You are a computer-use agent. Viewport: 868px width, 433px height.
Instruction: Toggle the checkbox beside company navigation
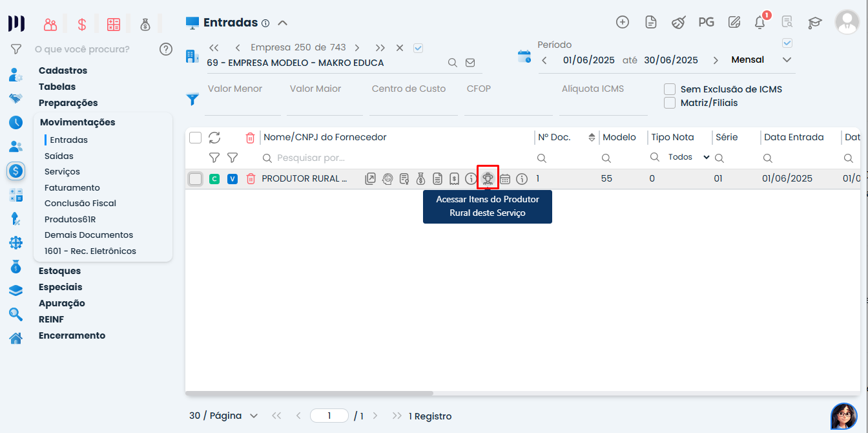[418, 48]
